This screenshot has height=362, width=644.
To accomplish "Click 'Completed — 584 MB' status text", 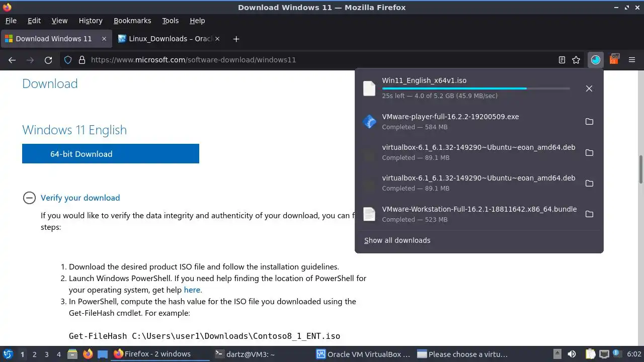I will tap(415, 127).
